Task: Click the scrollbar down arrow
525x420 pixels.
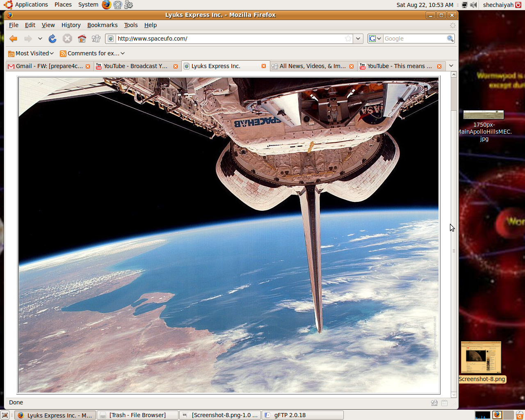Action: pos(454,395)
